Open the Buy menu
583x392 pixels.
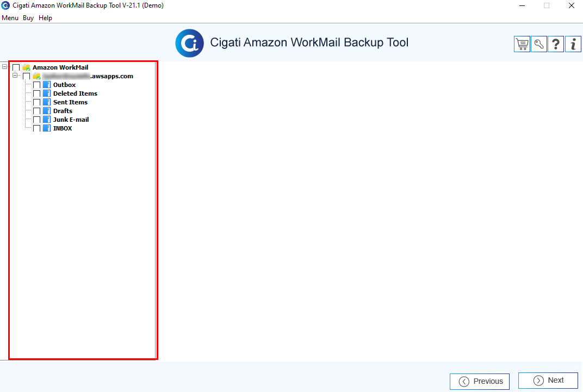click(x=28, y=18)
